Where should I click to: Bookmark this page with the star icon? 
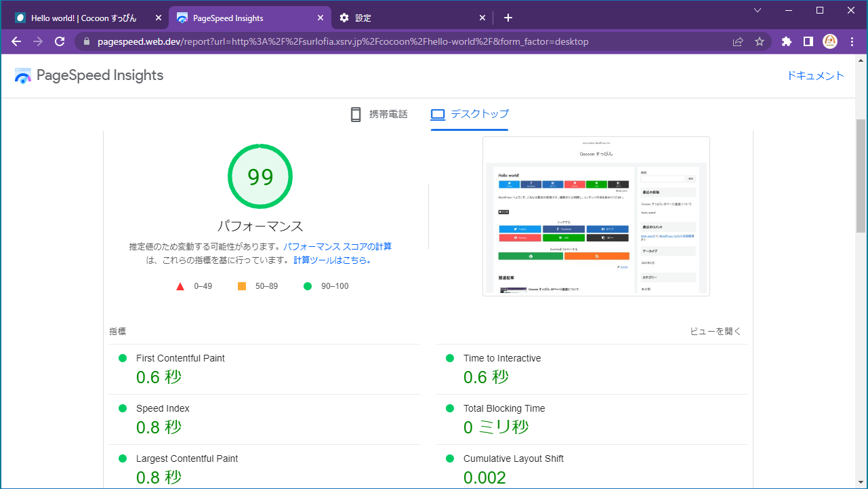pyautogui.click(x=759, y=41)
